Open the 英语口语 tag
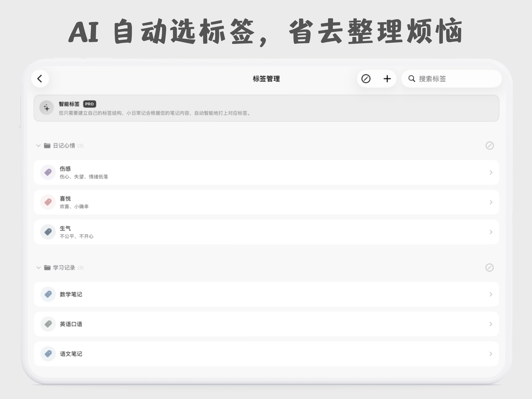 tap(266, 324)
